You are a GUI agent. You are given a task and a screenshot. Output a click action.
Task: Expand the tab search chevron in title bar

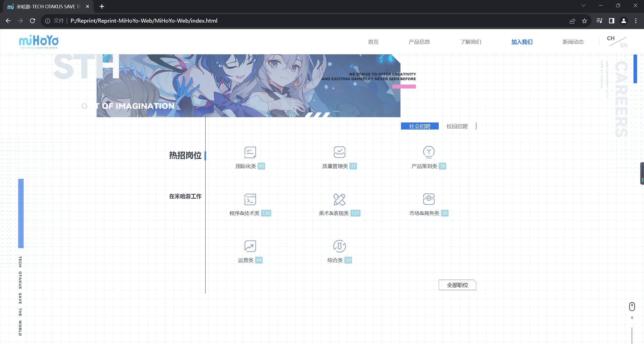(583, 6)
